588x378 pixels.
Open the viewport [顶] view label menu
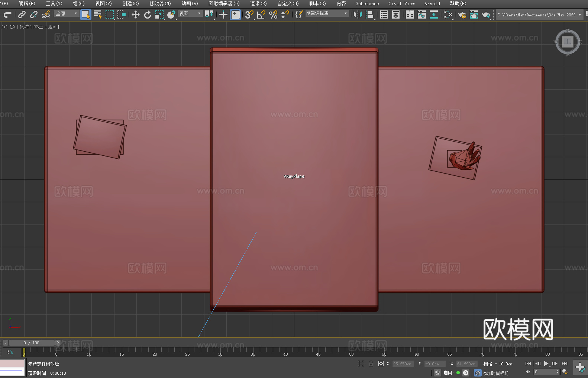[x=13, y=27]
